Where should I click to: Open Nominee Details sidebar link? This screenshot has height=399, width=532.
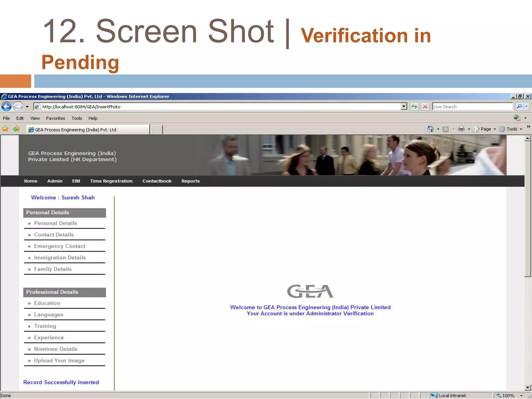point(56,349)
